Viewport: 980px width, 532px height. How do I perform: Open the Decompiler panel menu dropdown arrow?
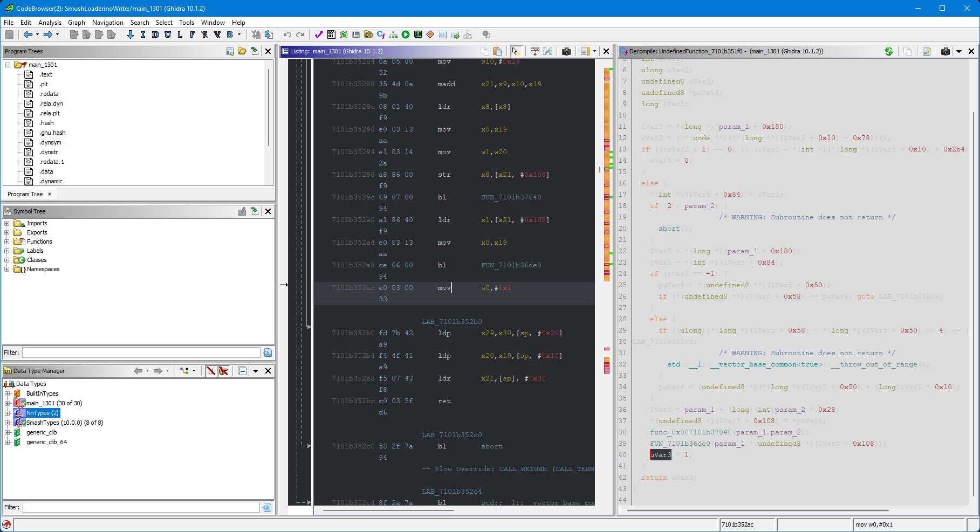(959, 51)
